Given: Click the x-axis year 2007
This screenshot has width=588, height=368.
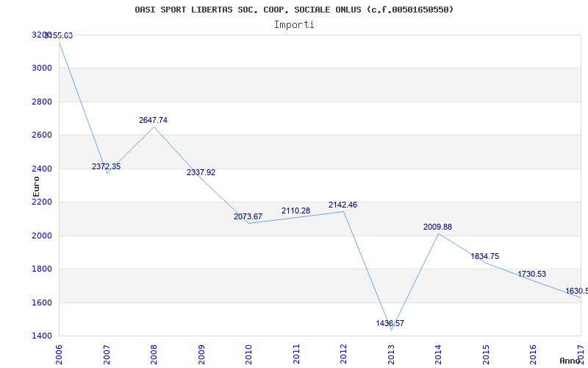Looking at the screenshot, I should tap(107, 355).
